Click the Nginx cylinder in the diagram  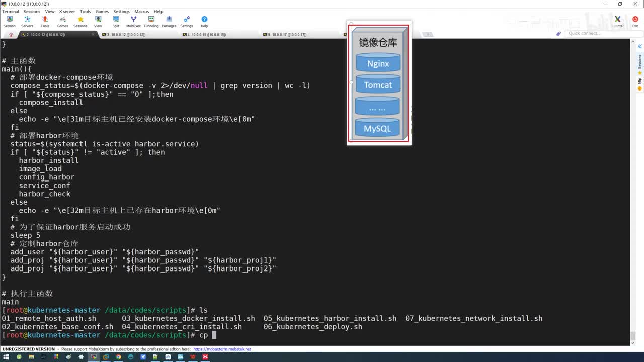[378, 63]
